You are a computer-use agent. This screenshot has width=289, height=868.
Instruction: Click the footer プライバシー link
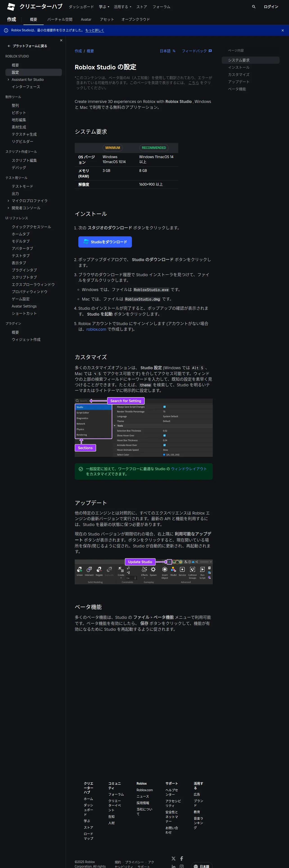pyautogui.click(x=134, y=862)
